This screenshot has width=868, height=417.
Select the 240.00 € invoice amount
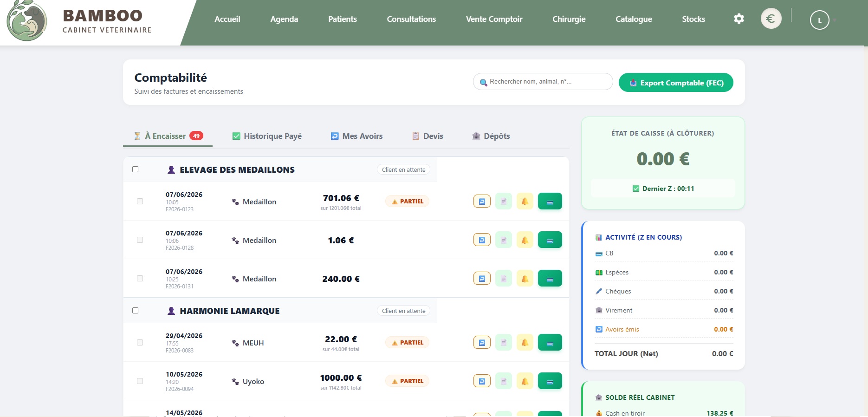pyautogui.click(x=341, y=279)
